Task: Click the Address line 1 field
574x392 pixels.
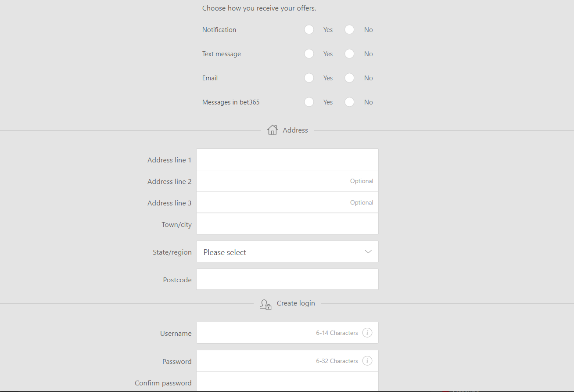Action: 287,159
